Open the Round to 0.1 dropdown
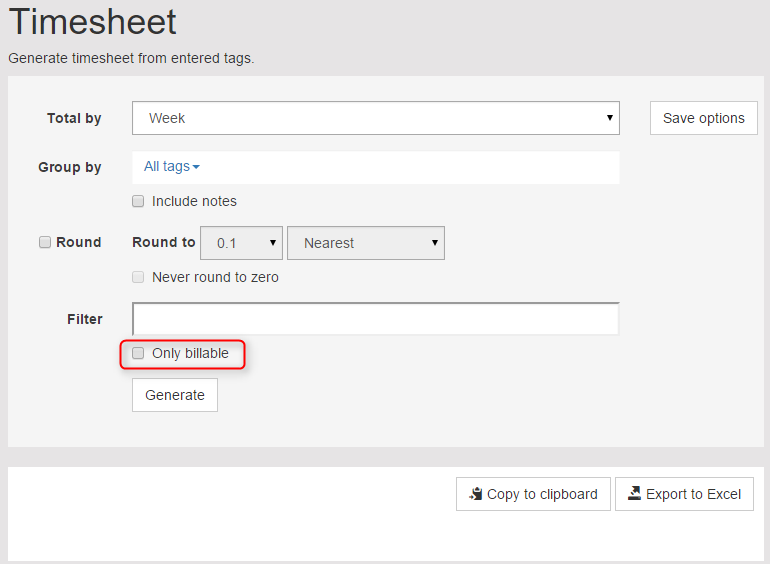Image resolution: width=770 pixels, height=564 pixels. [x=241, y=243]
